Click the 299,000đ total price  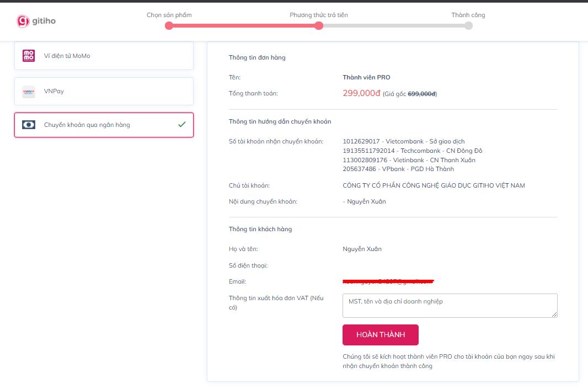click(x=361, y=93)
